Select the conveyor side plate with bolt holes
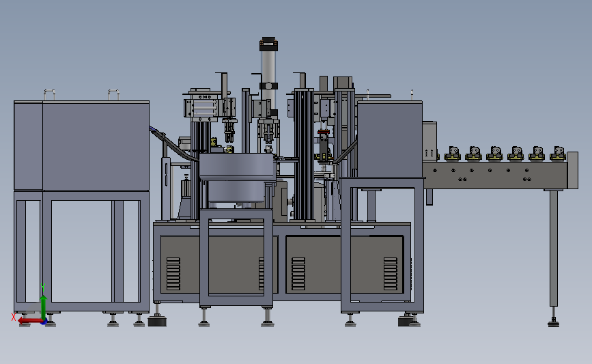The height and width of the screenshot is (364, 592). 494,175
